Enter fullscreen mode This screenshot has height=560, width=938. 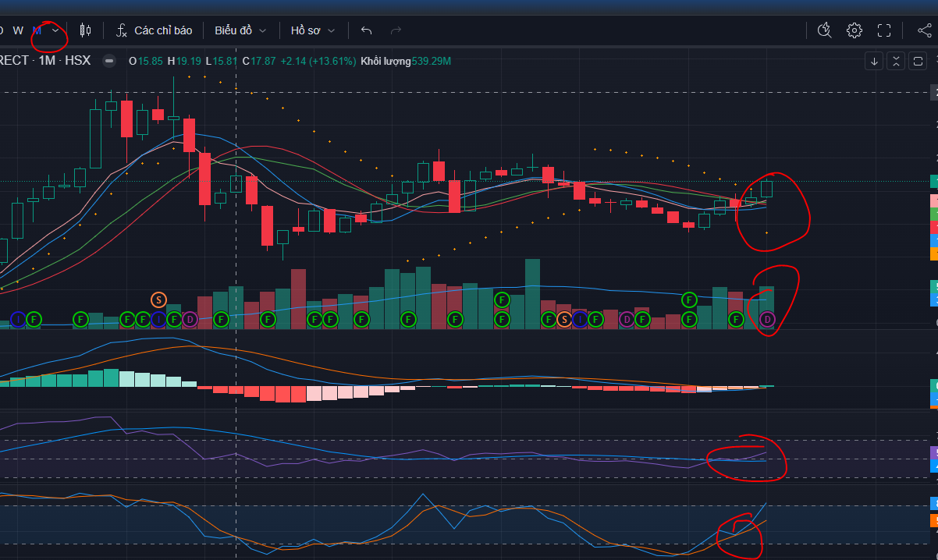pos(884,30)
